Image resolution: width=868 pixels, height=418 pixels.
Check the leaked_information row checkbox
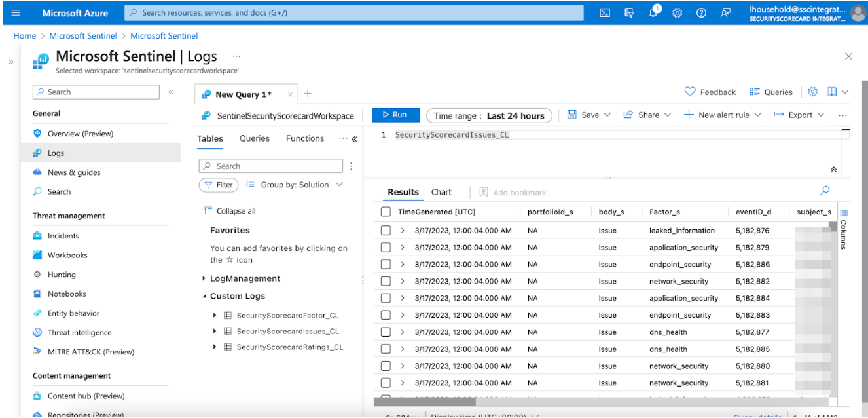tap(386, 231)
